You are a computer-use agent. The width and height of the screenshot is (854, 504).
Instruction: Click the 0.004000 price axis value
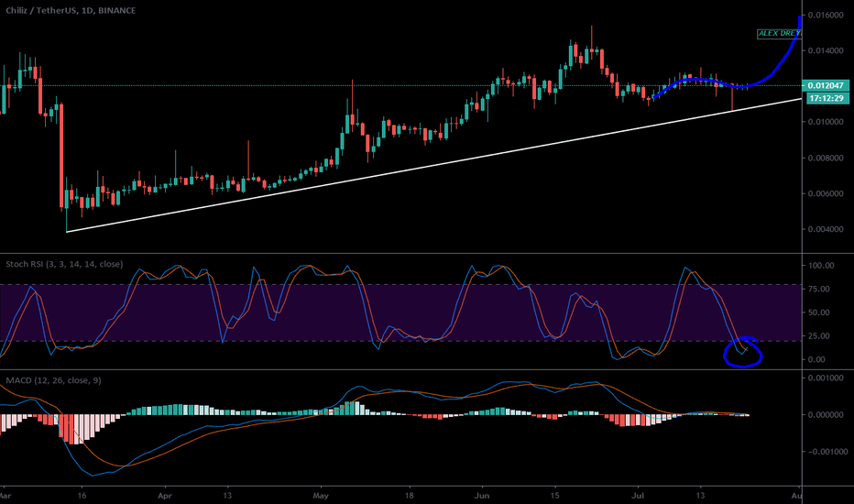point(826,229)
